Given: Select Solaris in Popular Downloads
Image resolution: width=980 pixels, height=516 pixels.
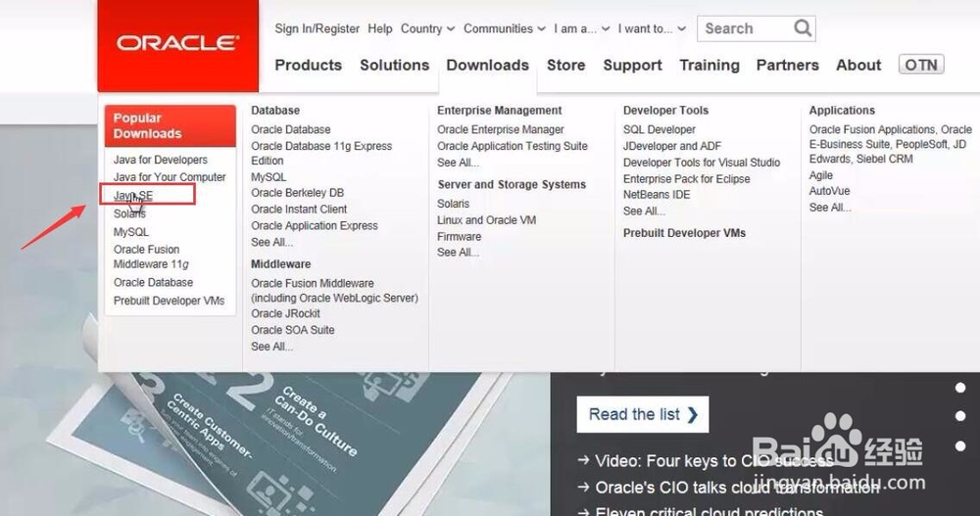Looking at the screenshot, I should [129, 213].
